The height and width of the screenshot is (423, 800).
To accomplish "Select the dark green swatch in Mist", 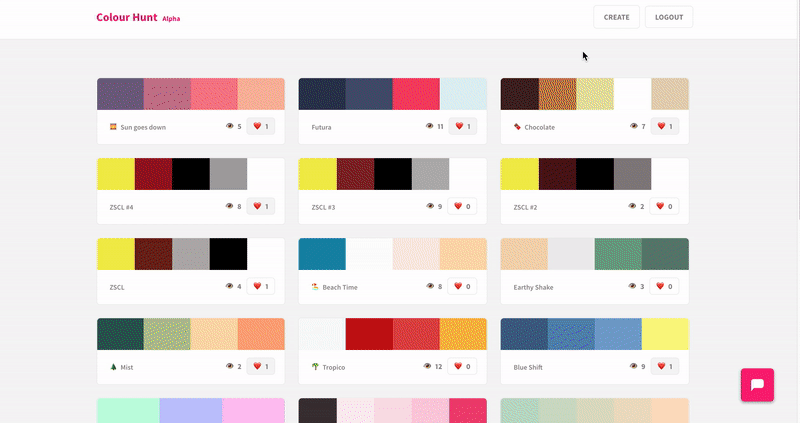I will pyautogui.click(x=120, y=334).
